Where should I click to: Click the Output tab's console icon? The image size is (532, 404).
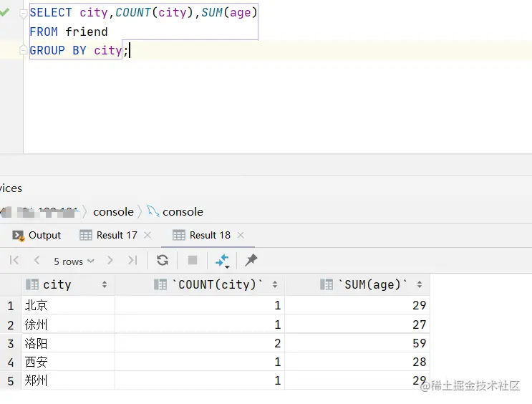19,235
